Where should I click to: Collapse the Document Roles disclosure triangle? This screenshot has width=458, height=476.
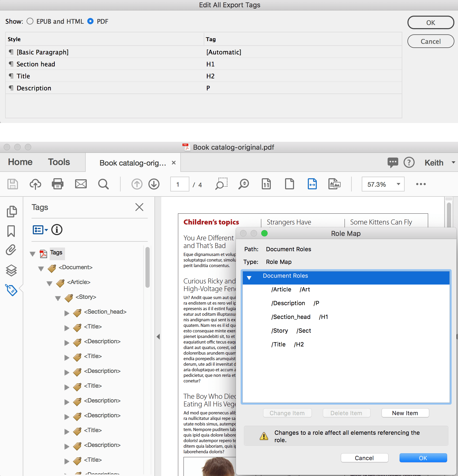click(249, 278)
